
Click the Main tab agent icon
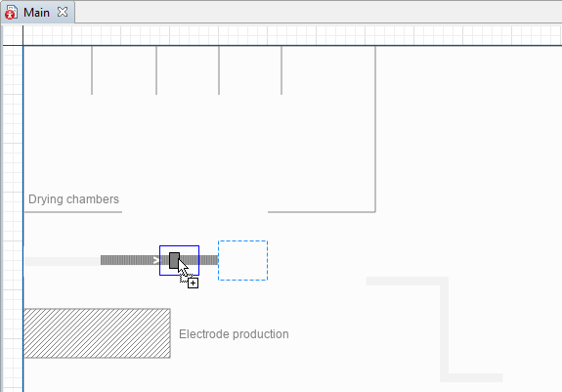pyautogui.click(x=11, y=13)
